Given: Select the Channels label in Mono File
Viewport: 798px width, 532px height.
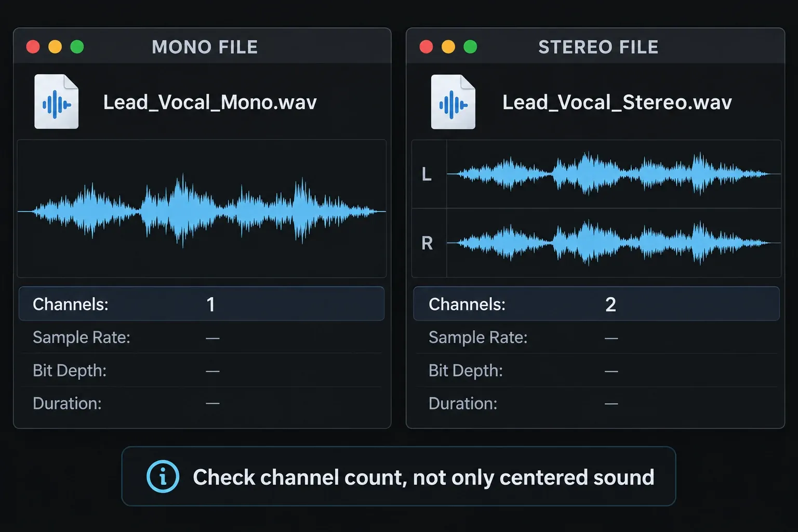Looking at the screenshot, I should pos(71,304).
